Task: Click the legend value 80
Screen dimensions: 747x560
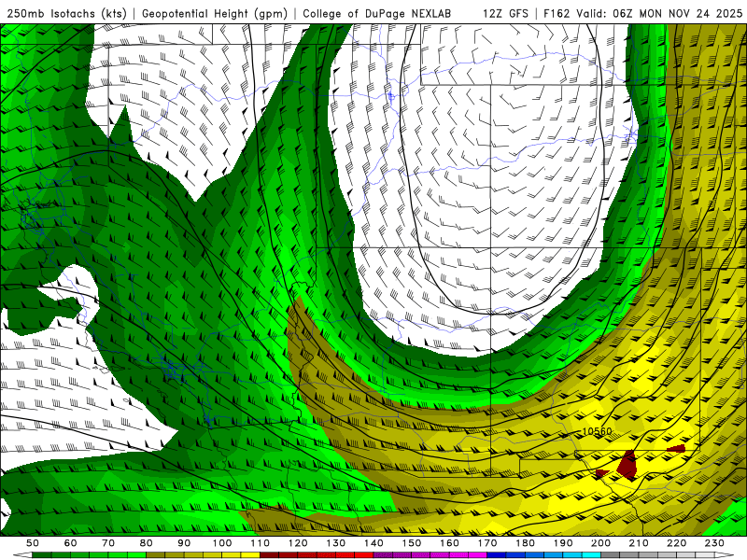Action: [147, 543]
